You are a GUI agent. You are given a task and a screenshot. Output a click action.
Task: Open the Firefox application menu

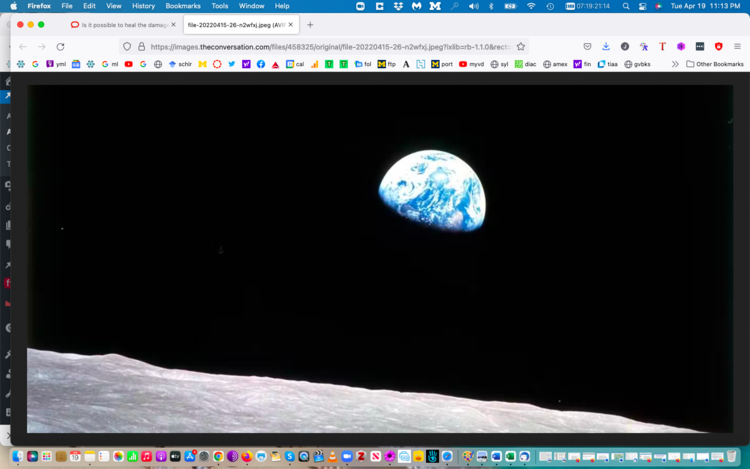737,46
